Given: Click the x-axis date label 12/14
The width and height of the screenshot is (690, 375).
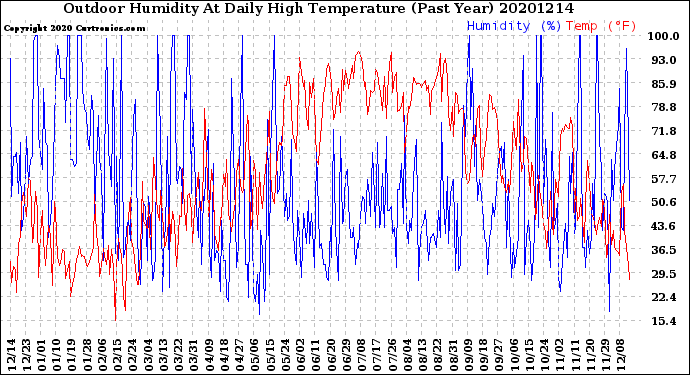Looking at the screenshot, I should pyautogui.click(x=10, y=355).
